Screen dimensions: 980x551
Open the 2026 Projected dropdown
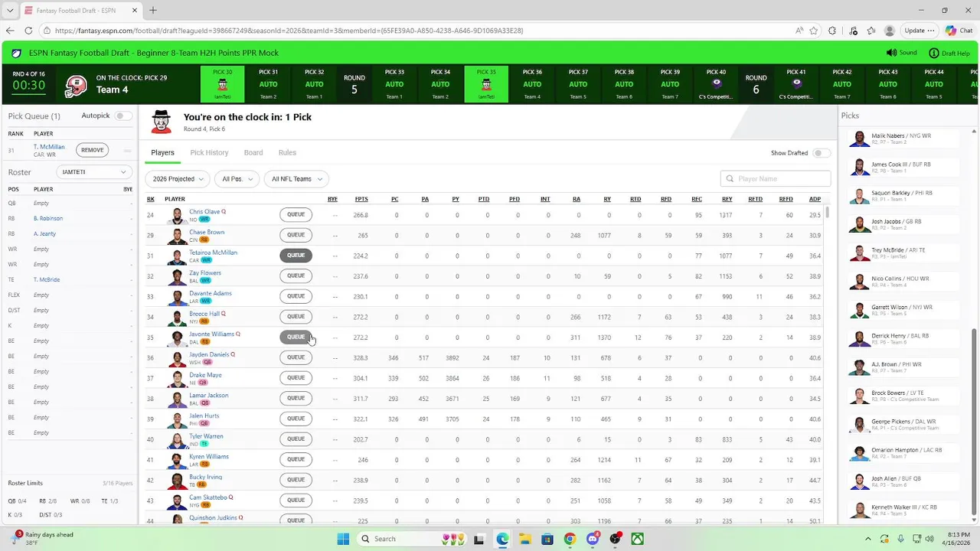pyautogui.click(x=178, y=178)
